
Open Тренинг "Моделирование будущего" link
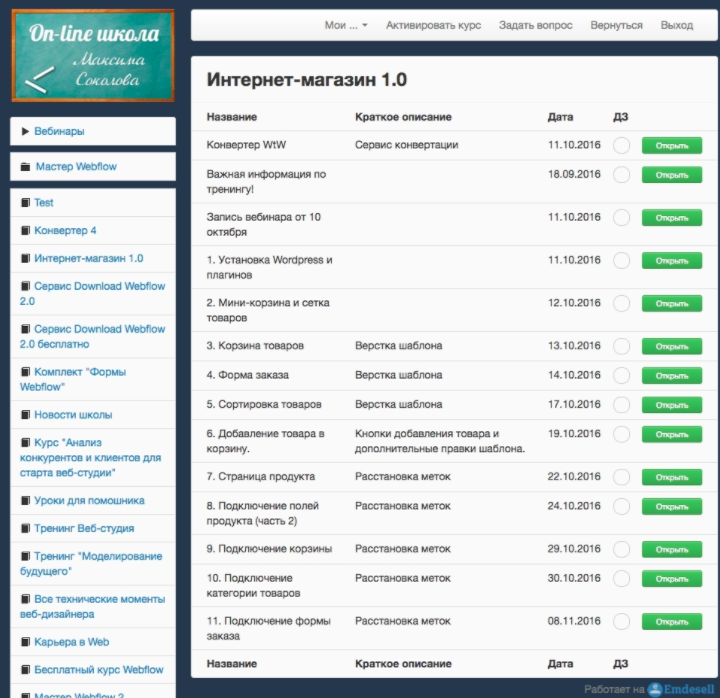[x=91, y=563]
